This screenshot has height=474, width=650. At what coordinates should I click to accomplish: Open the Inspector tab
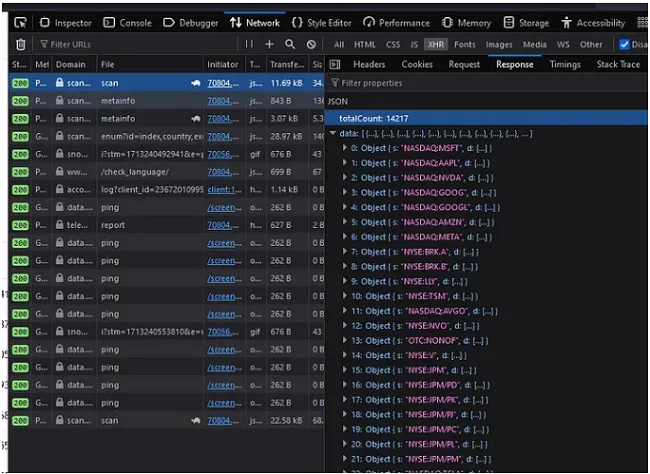(65, 23)
